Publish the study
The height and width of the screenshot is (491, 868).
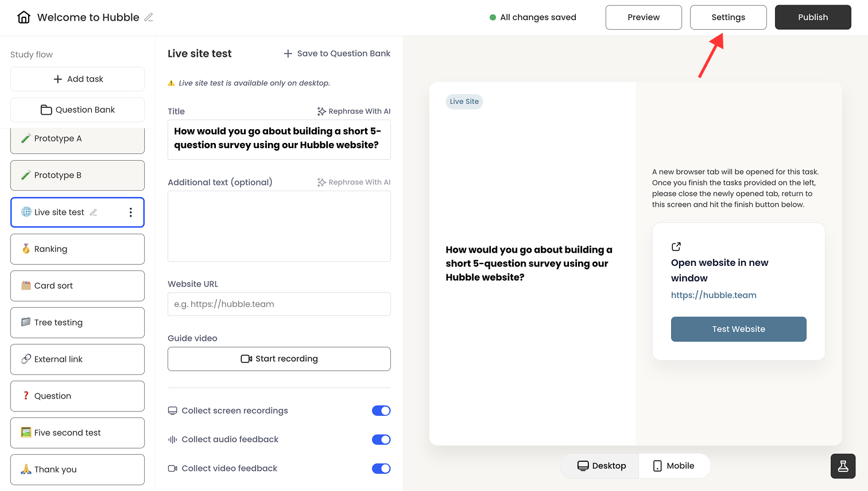[813, 17]
